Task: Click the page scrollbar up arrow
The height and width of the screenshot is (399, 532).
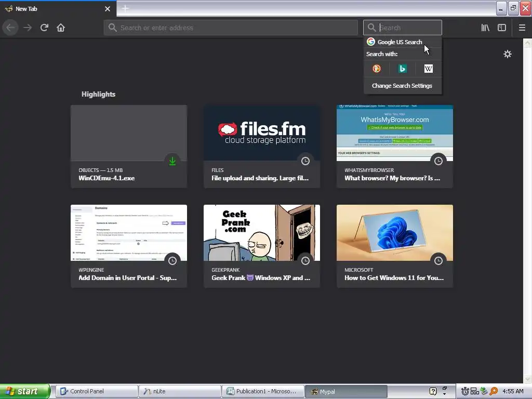Action: (x=527, y=43)
